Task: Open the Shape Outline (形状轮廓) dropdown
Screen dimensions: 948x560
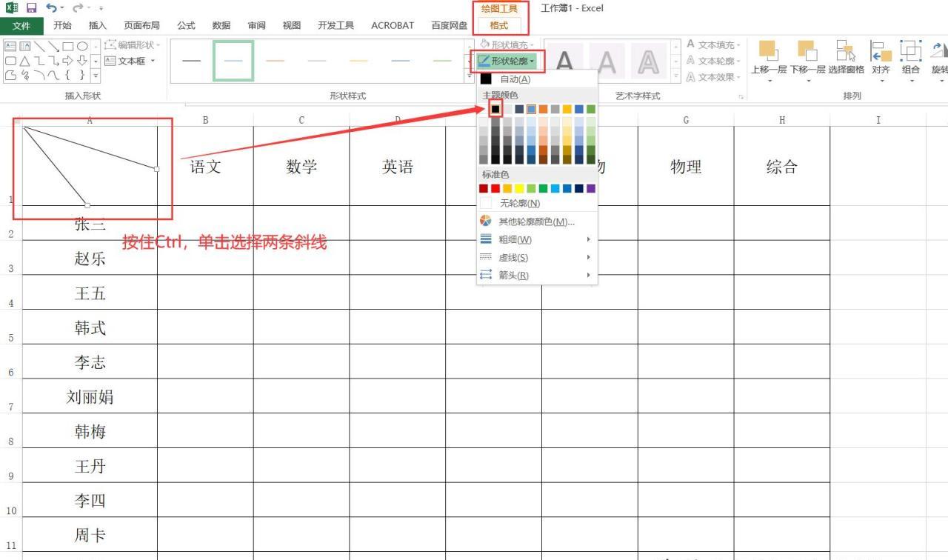Action: (x=508, y=61)
